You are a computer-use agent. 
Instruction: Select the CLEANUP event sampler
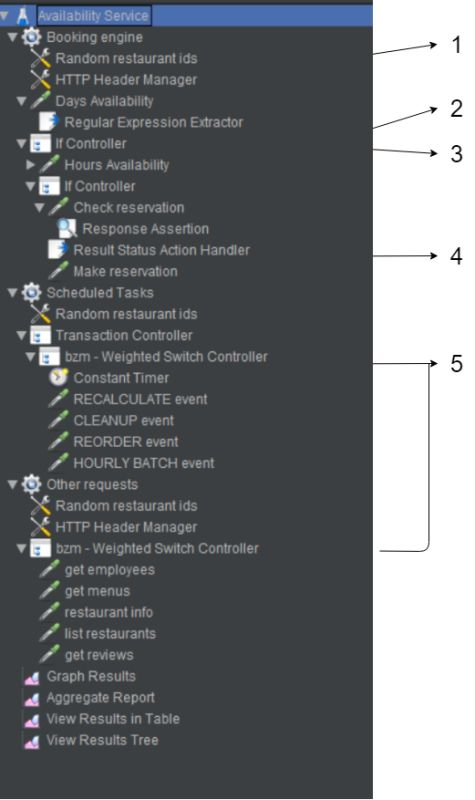click(x=123, y=421)
